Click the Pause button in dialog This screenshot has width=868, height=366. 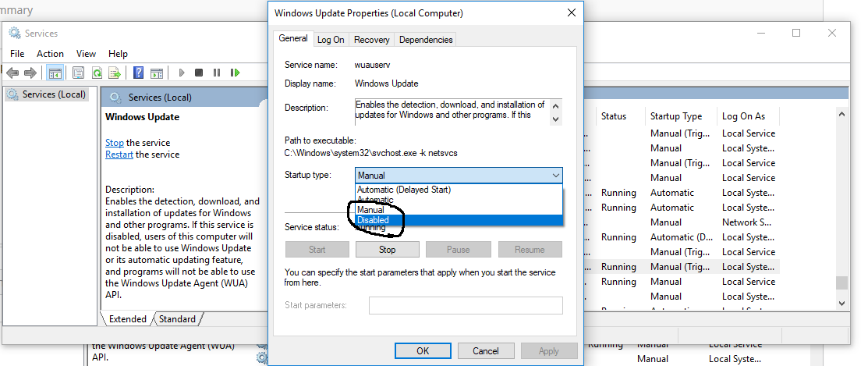458,250
